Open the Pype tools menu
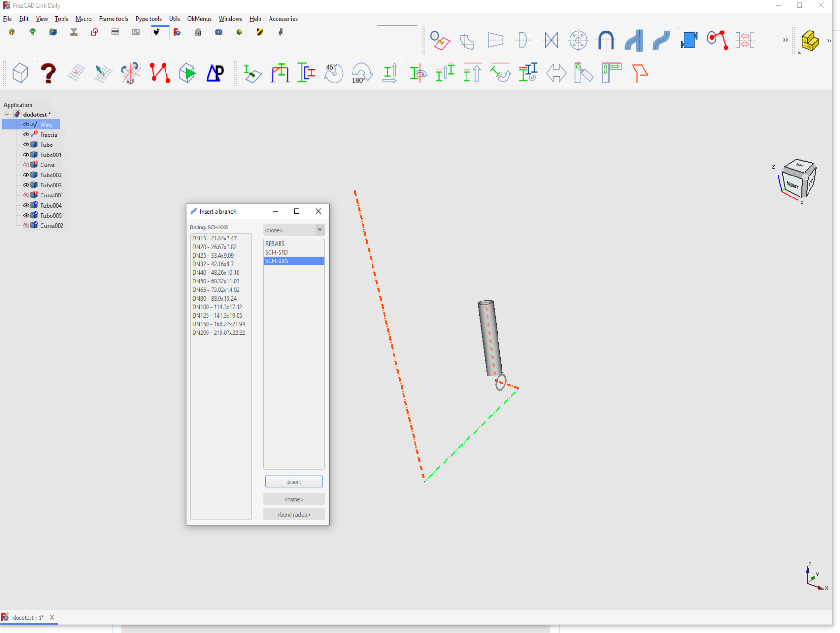840x633 pixels. coord(148,19)
